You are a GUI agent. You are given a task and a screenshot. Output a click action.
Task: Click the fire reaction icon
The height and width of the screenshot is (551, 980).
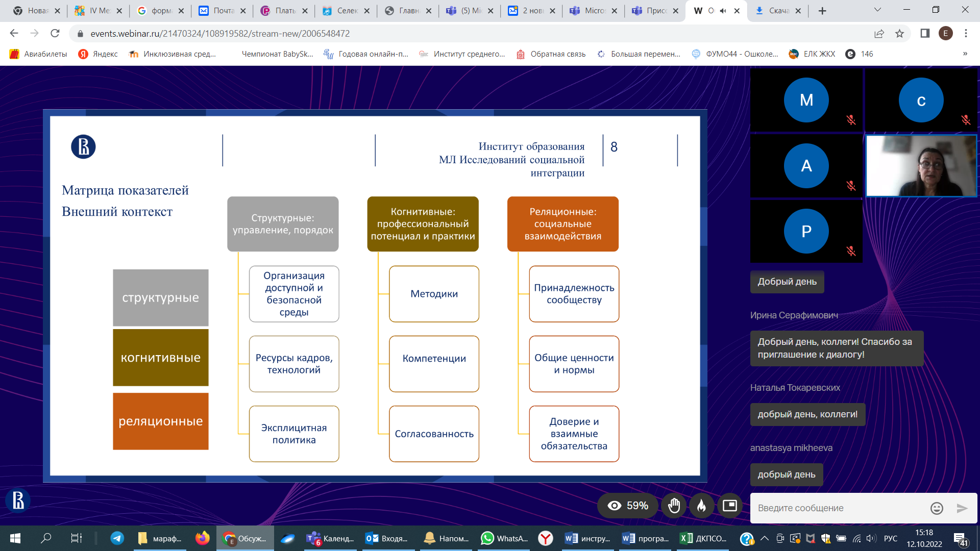[701, 506]
